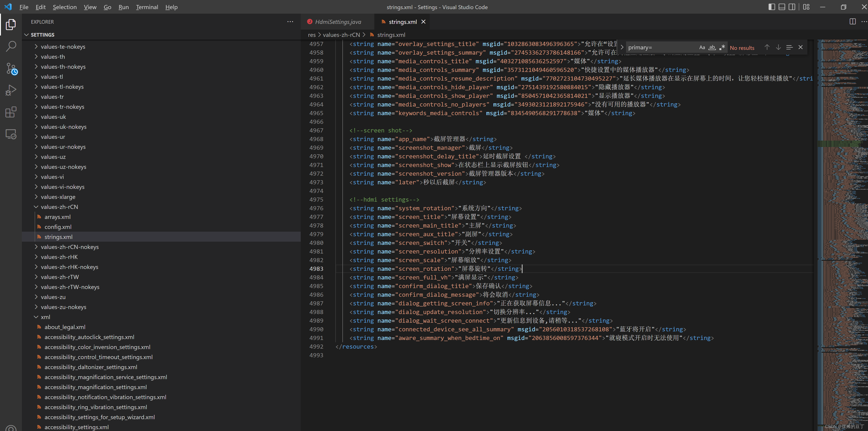This screenshot has height=431, width=868.
Task: Go to previous match in the find widget
Action: [767, 47]
